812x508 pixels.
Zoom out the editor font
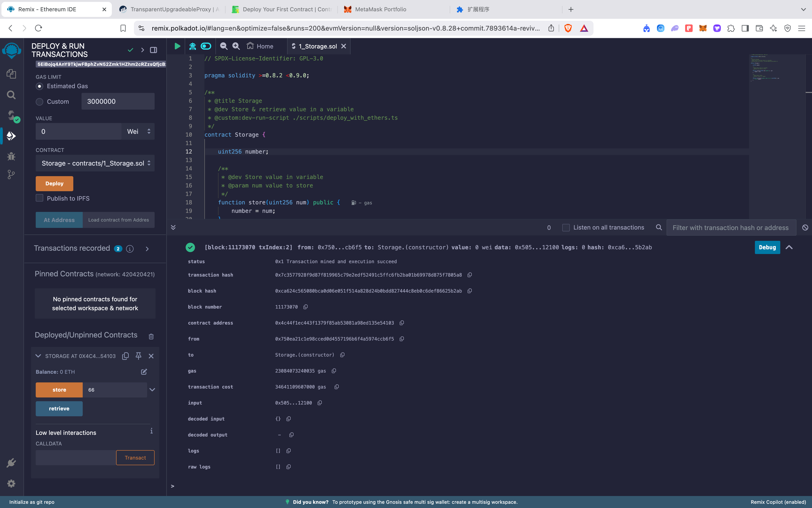(224, 46)
